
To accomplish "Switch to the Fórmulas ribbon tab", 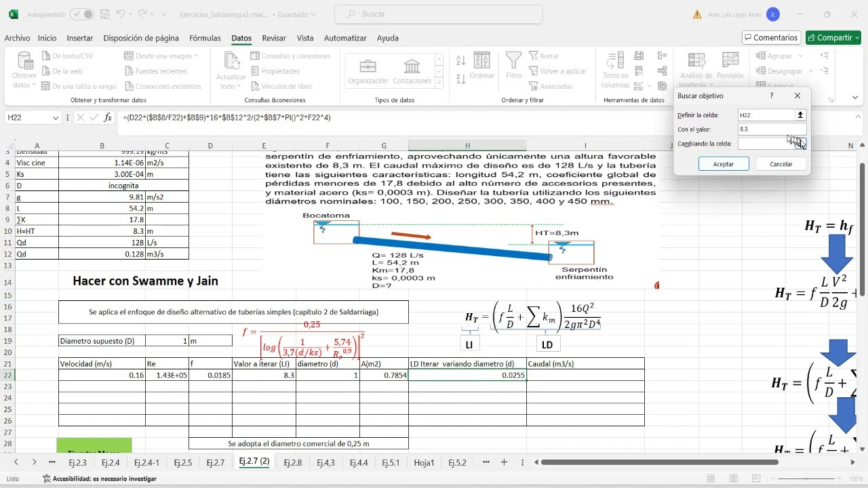I will tap(205, 38).
